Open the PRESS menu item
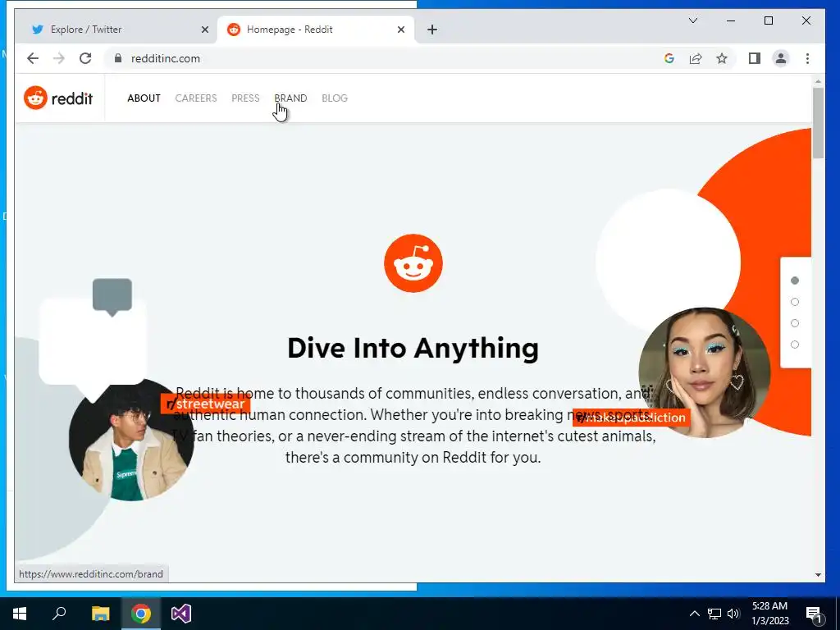 245,98
